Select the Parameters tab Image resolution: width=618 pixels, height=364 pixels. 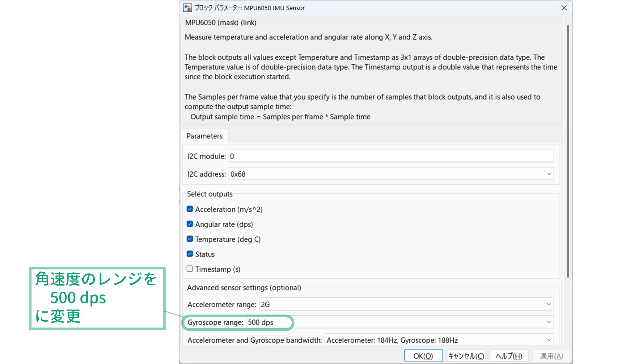[204, 136]
